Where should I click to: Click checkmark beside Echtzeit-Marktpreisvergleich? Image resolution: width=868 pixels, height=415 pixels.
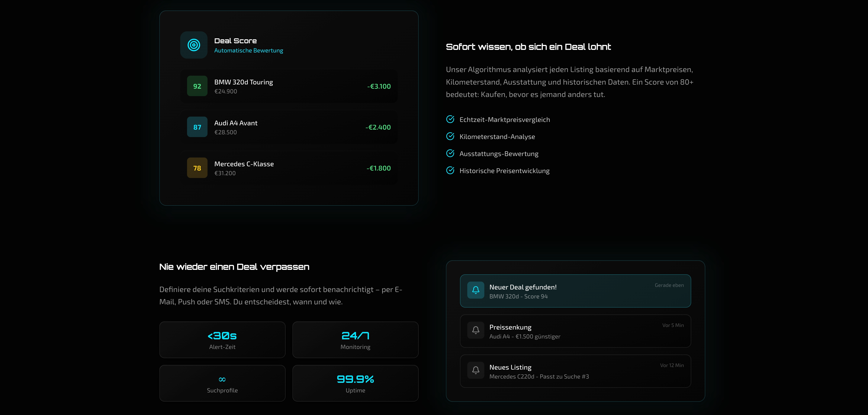click(x=450, y=119)
